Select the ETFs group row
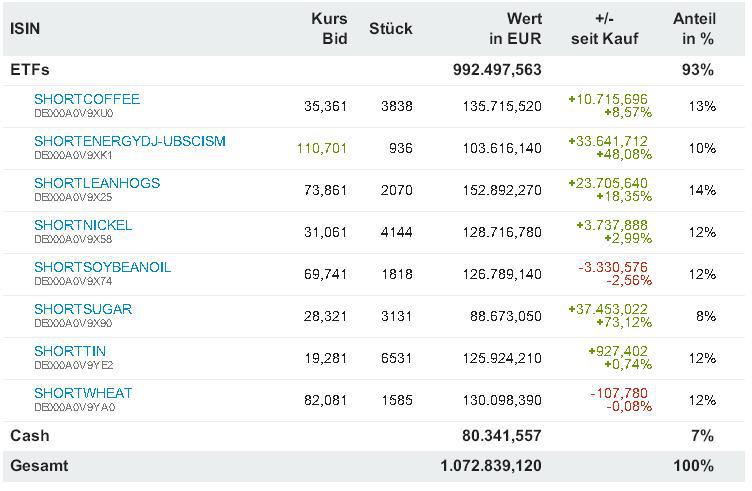752x491 pixels. 30,70
